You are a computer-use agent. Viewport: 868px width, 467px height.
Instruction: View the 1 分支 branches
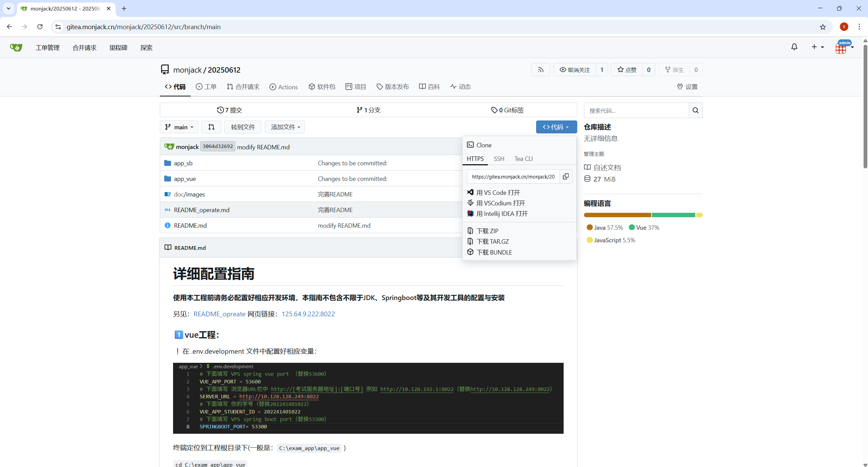tap(369, 110)
